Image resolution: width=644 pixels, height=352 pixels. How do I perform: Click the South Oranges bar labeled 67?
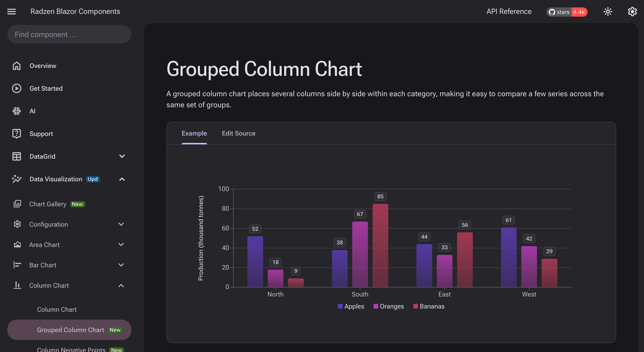360,254
